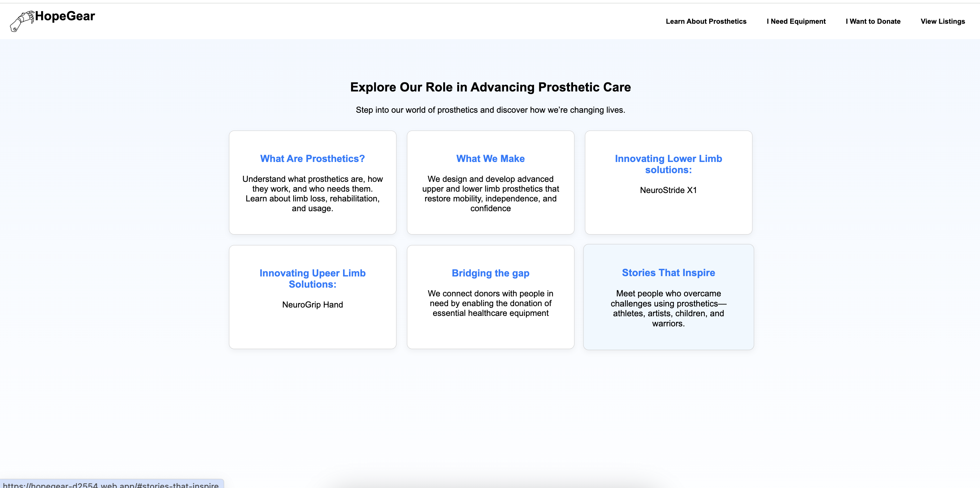Open the I Want to Donate page

pyautogui.click(x=873, y=21)
